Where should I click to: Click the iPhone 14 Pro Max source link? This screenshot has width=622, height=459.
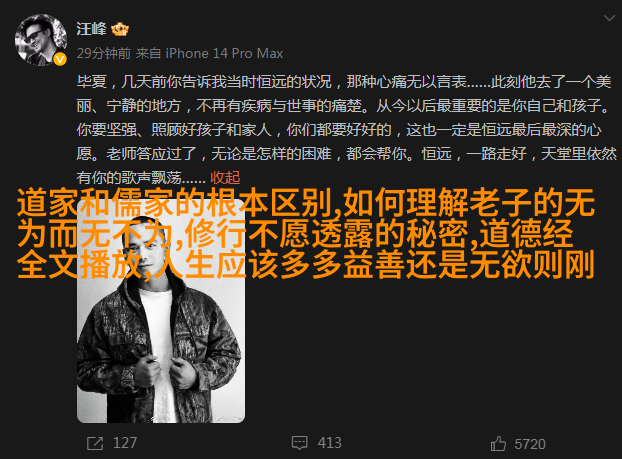pos(224,53)
